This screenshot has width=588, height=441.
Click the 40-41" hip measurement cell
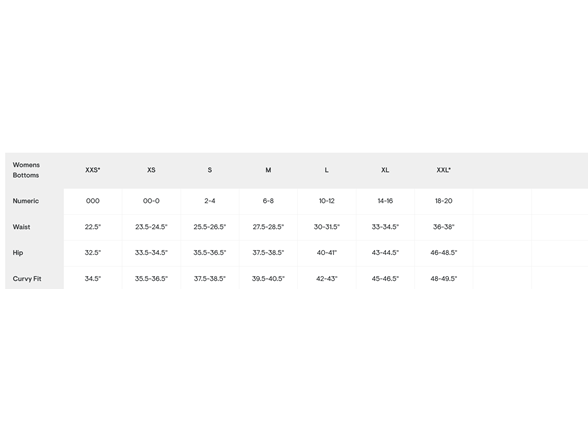(x=327, y=253)
